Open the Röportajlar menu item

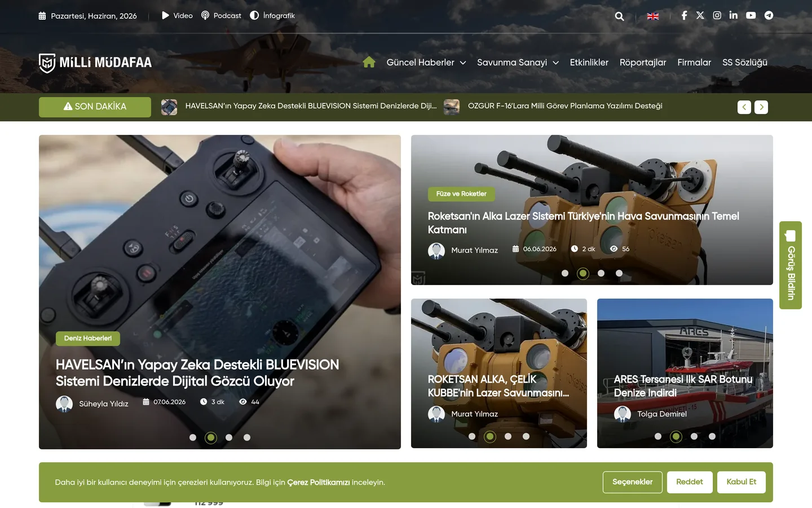tap(643, 63)
